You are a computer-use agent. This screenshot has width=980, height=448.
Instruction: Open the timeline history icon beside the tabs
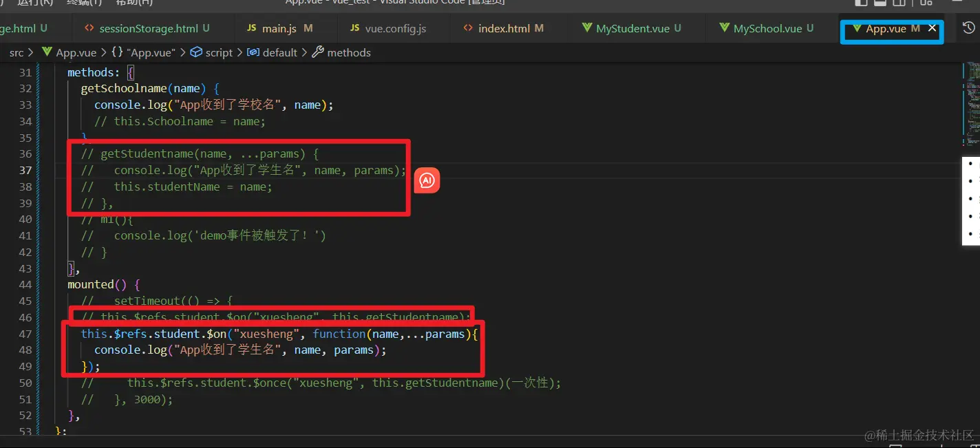click(x=968, y=28)
